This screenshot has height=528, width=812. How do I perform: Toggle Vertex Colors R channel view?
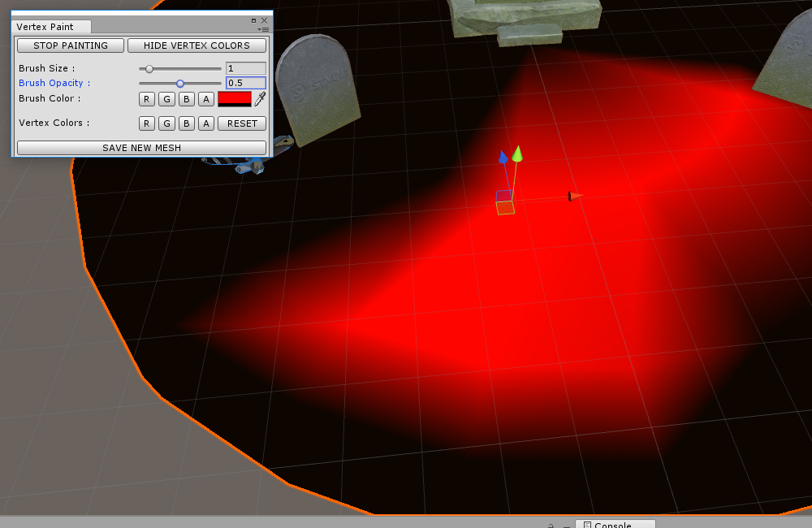(x=146, y=123)
